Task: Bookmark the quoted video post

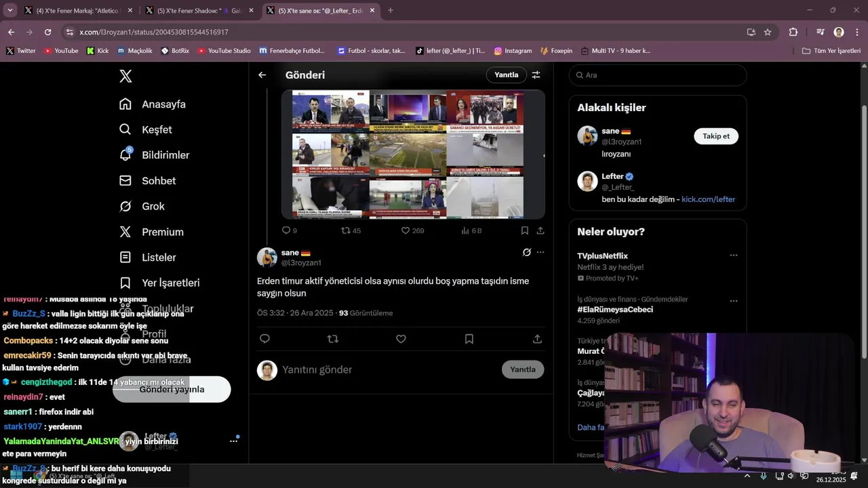Action: point(525,230)
